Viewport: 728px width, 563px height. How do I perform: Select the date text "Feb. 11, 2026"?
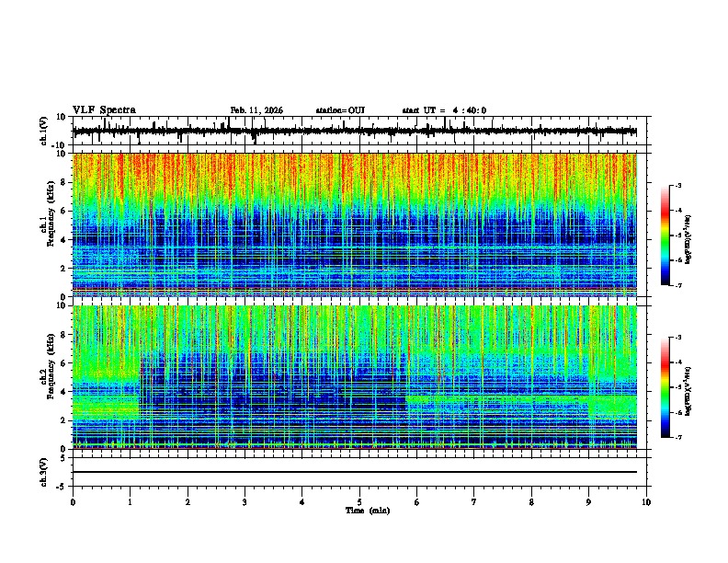pos(256,110)
